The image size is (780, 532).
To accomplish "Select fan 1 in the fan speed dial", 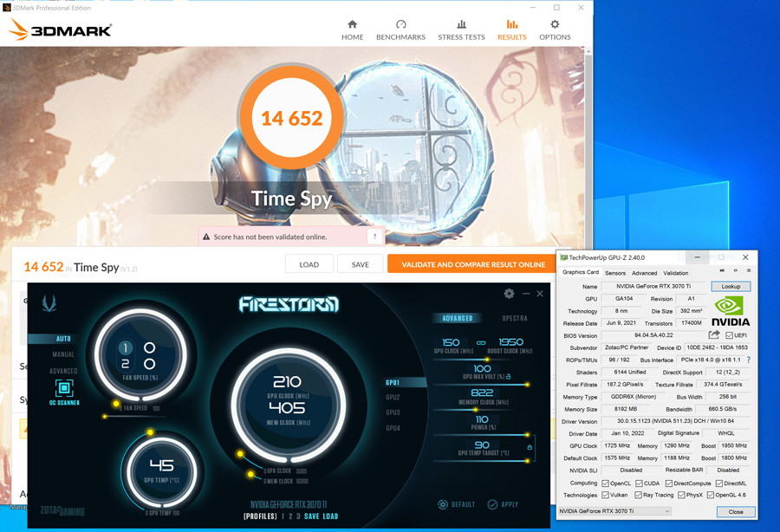I will click(126, 348).
